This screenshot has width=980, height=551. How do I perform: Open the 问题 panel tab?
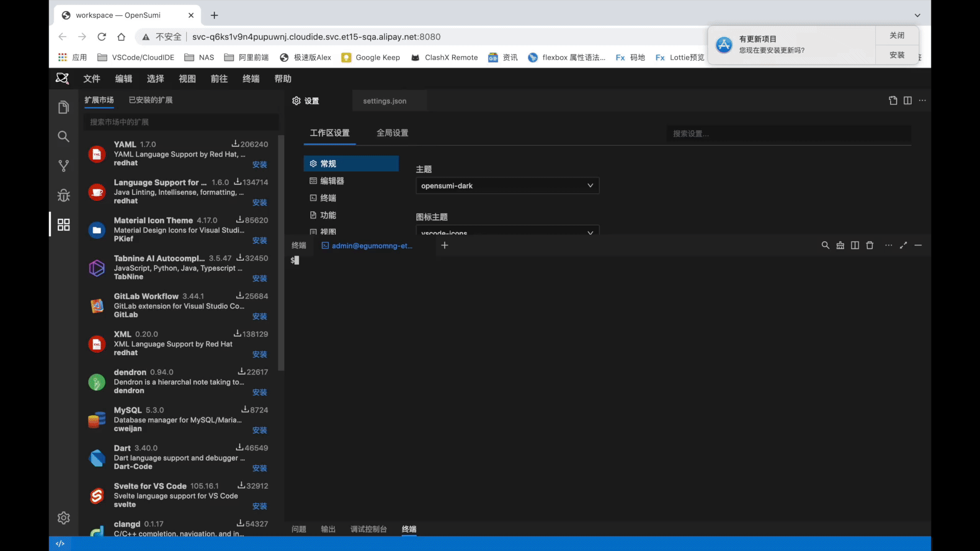coord(299,529)
